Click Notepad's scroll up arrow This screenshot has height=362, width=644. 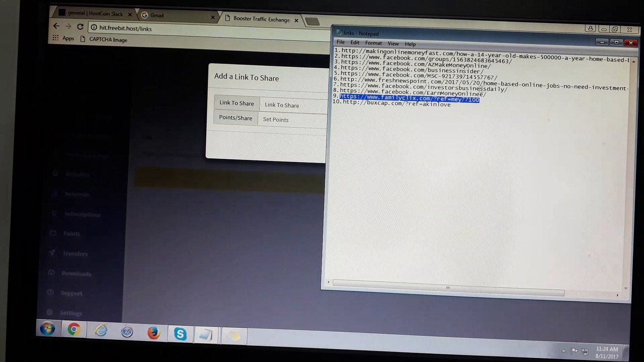(633, 60)
